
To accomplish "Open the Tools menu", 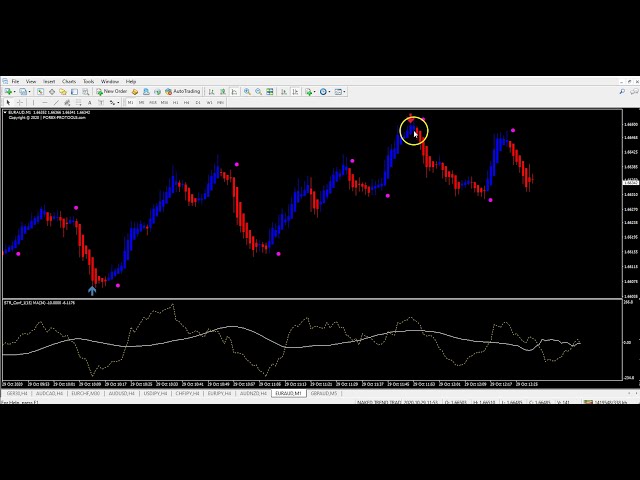I will click(x=89, y=81).
